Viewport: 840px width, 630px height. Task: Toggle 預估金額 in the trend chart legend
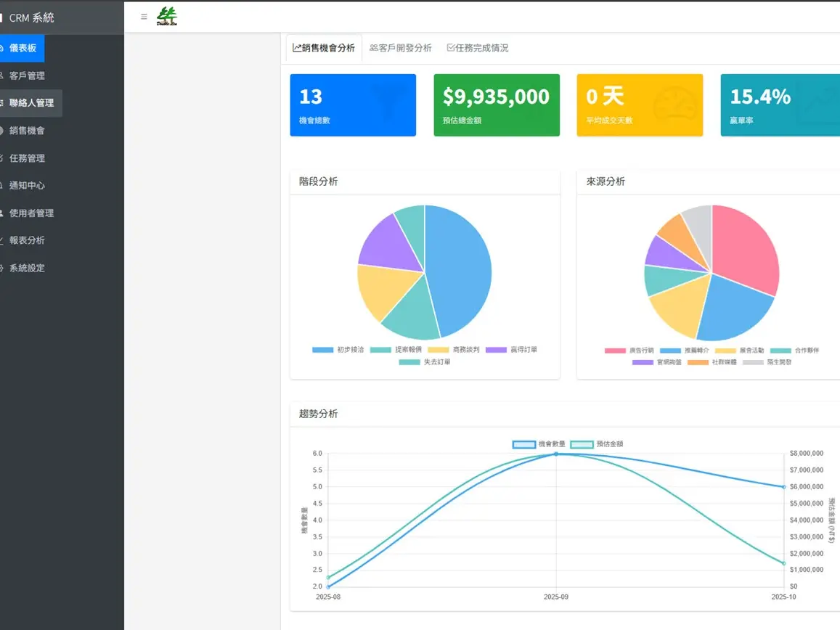595,444
